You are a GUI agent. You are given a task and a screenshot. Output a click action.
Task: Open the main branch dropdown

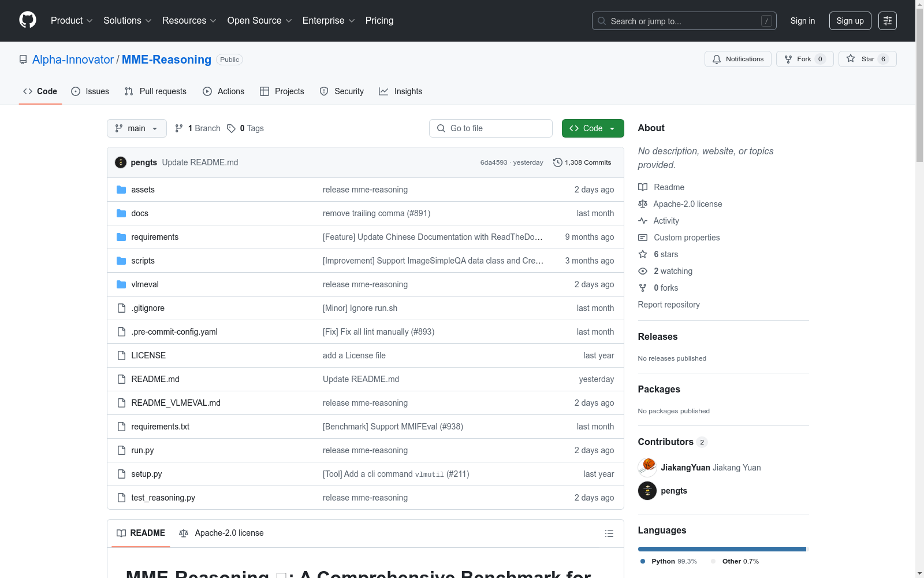coord(137,128)
